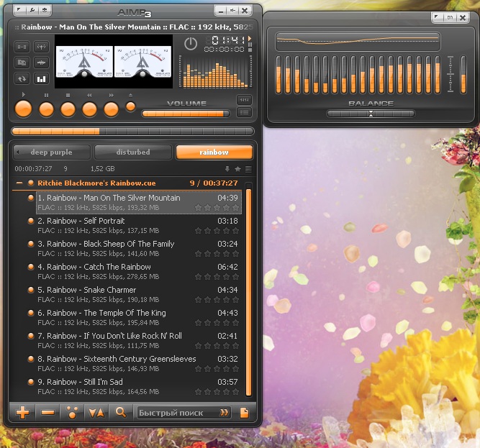Image resolution: width=480 pixels, height=448 pixels.
Task: Stop playback with the Stop button
Action: 68,109
